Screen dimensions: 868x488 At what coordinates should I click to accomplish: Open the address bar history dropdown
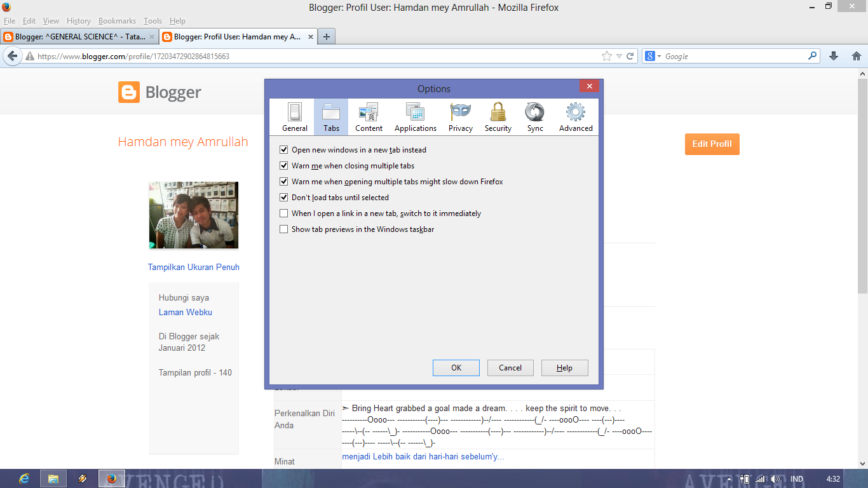620,57
